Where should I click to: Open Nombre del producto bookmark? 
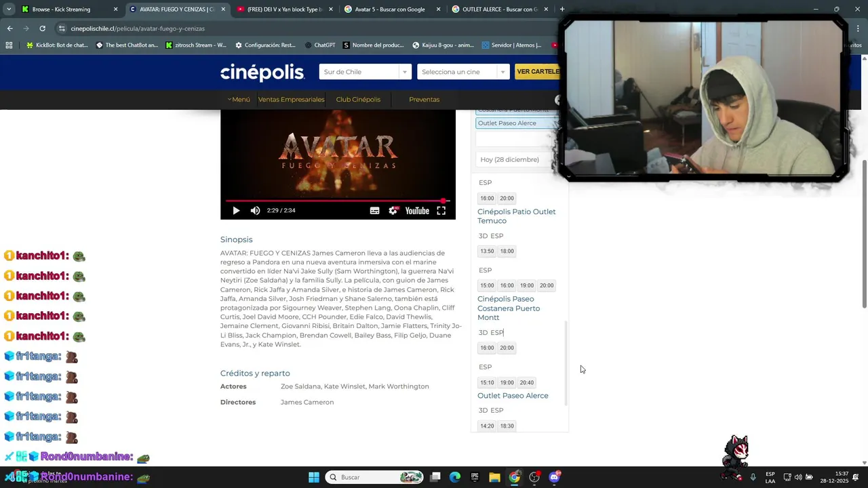[x=374, y=45]
